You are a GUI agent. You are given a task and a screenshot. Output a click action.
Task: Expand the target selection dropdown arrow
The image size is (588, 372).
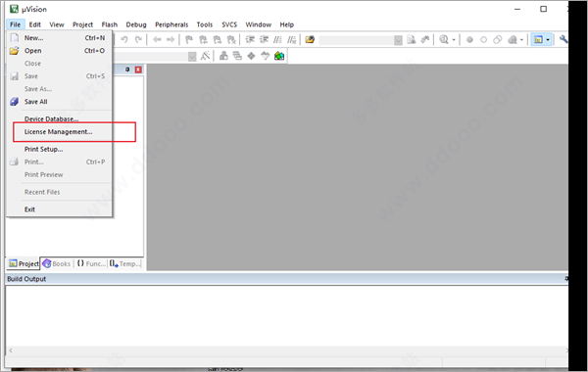(192, 57)
